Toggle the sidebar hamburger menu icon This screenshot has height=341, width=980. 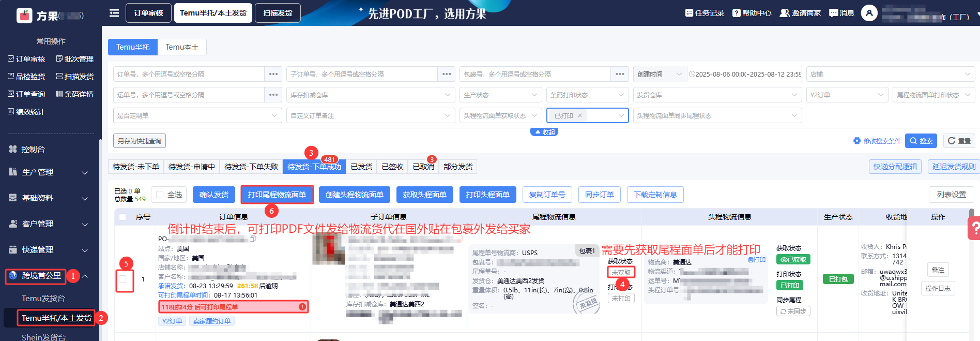pos(114,13)
